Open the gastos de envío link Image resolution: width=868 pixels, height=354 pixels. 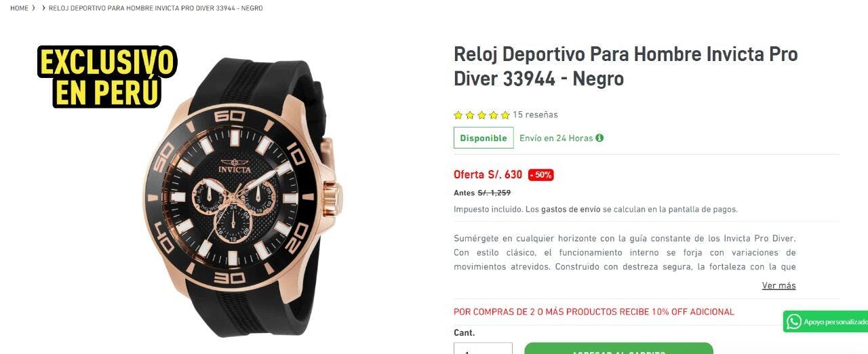pyautogui.click(x=570, y=210)
